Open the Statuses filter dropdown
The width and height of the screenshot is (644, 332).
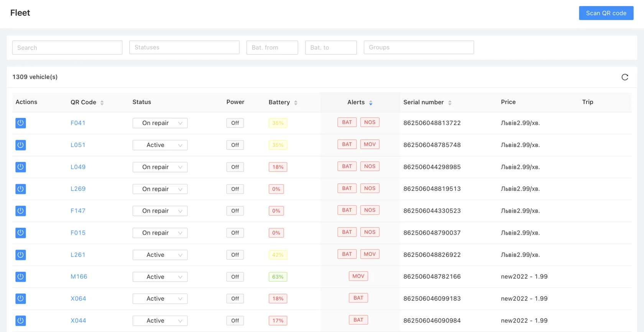tap(184, 47)
